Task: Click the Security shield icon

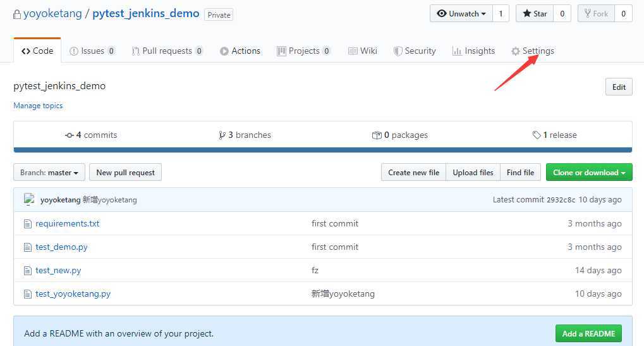Action: click(x=398, y=51)
